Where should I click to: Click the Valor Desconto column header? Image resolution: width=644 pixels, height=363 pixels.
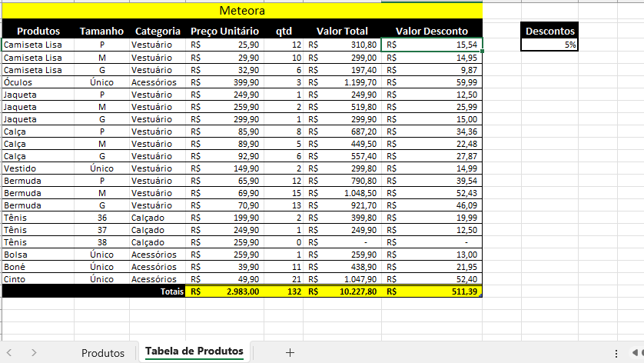click(x=432, y=32)
